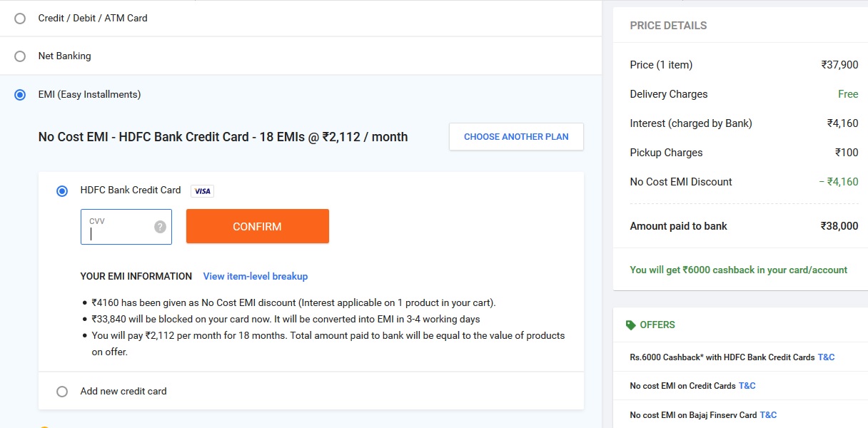Click the Pickup Charges ₹100 amount
Image resolution: width=868 pixels, height=428 pixels.
pyautogui.click(x=847, y=153)
